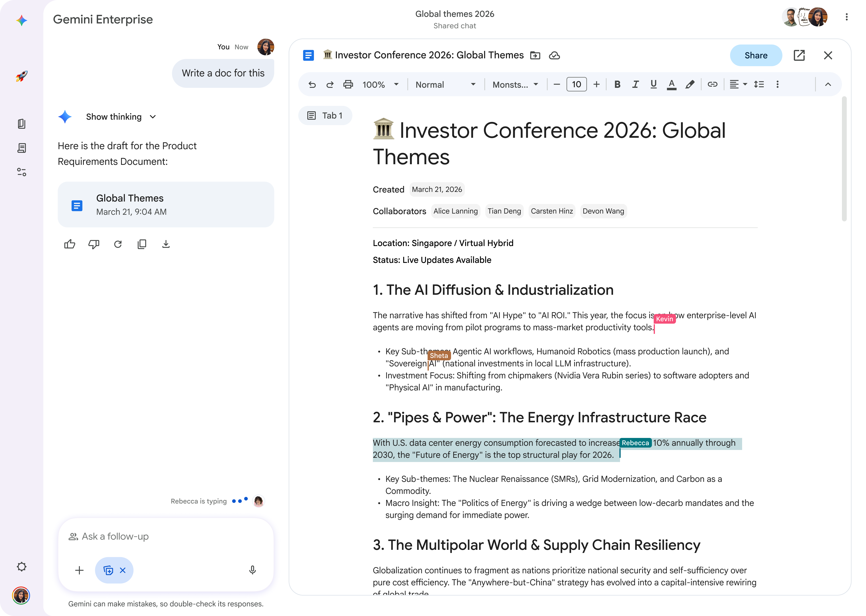Toggle italic formatting

(635, 84)
